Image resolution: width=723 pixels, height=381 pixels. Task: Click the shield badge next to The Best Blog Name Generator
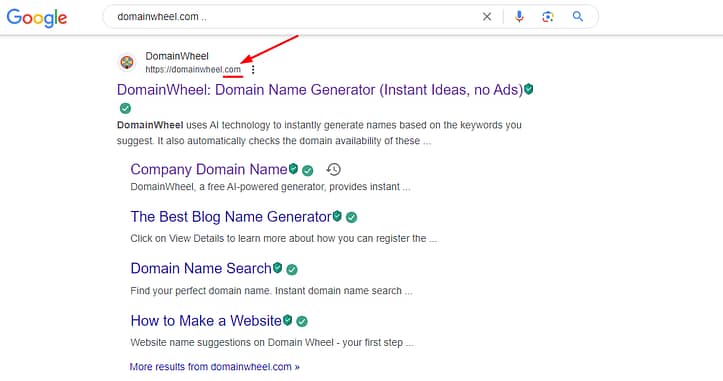(337, 216)
